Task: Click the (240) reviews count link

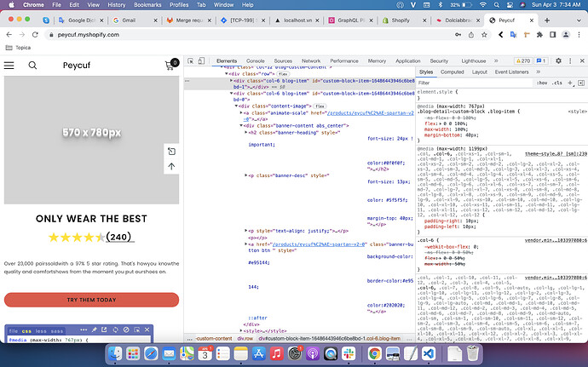Action: point(118,237)
